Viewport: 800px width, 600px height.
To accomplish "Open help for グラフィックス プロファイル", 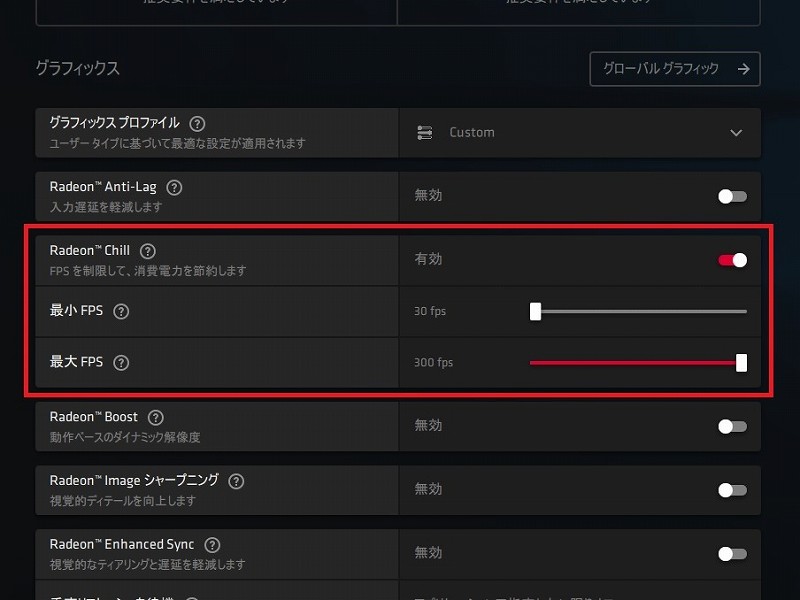I will 197,123.
